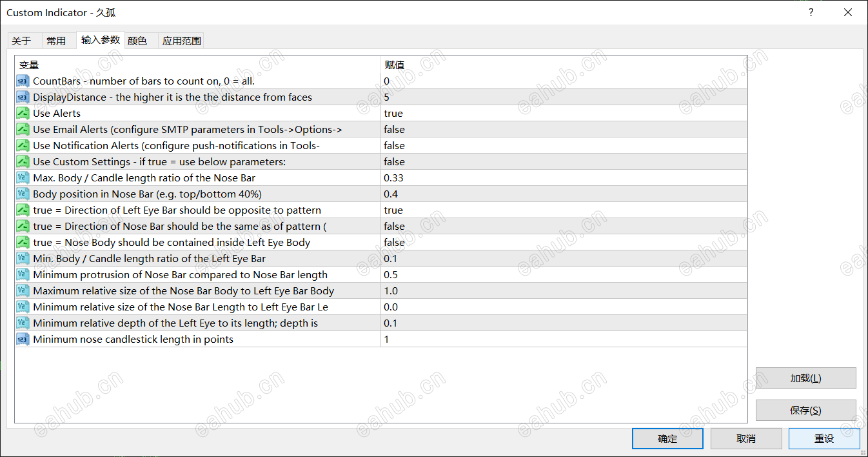This screenshot has width=868, height=457.
Task: Open the 常用 tab
Action: point(56,41)
